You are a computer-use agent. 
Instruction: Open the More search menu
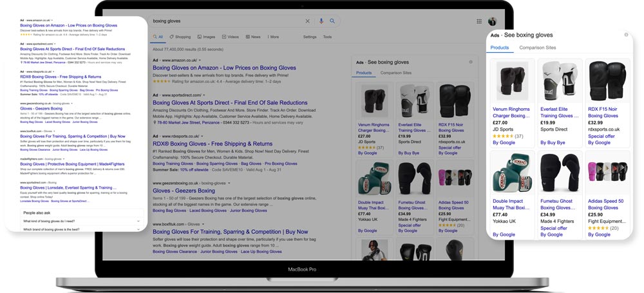(x=273, y=37)
